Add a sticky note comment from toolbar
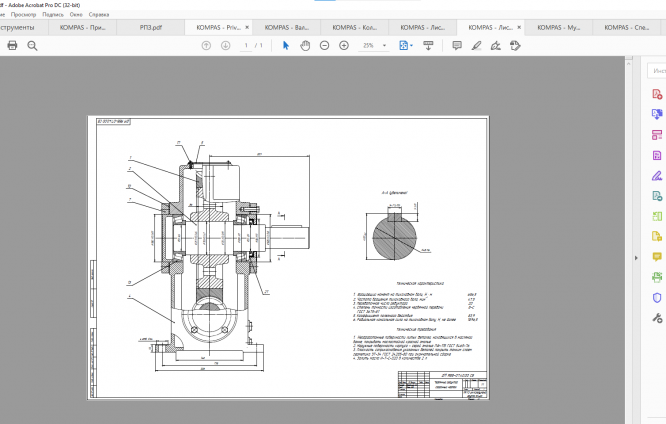The width and height of the screenshot is (666, 424). [x=457, y=46]
